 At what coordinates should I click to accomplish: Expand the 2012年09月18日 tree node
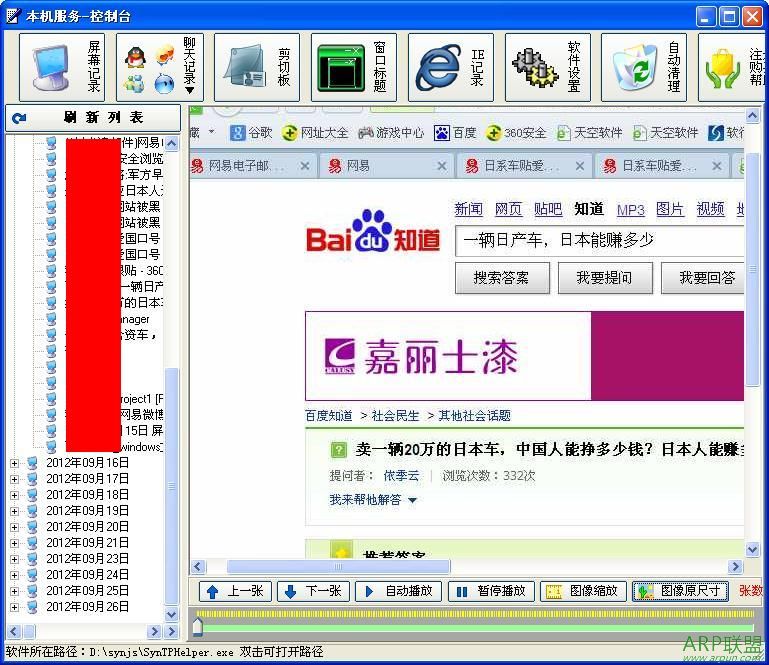[x=14, y=495]
